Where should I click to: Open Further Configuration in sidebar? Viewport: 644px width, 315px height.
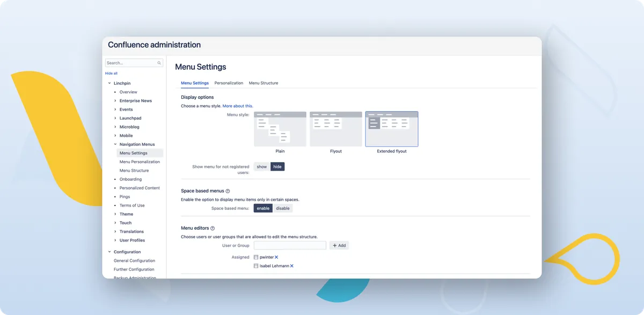click(134, 269)
